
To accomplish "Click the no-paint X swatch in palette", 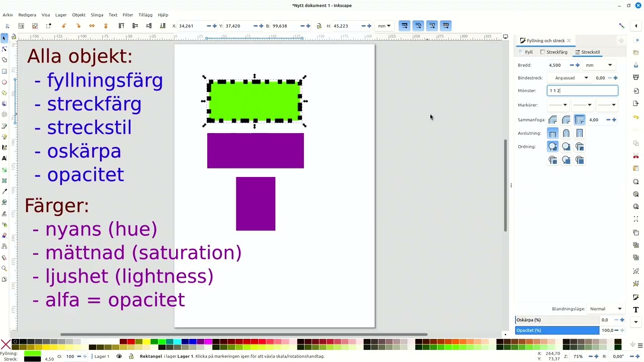I will (6, 344).
